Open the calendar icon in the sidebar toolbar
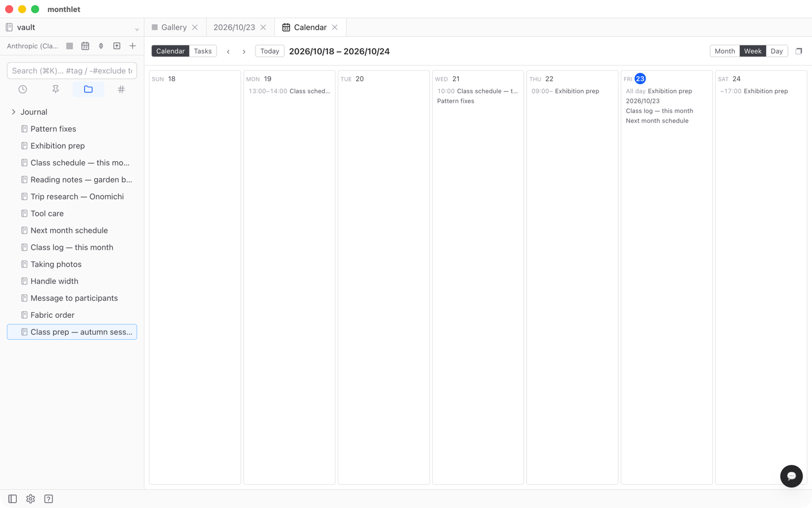The height and width of the screenshot is (508, 812). (x=85, y=46)
